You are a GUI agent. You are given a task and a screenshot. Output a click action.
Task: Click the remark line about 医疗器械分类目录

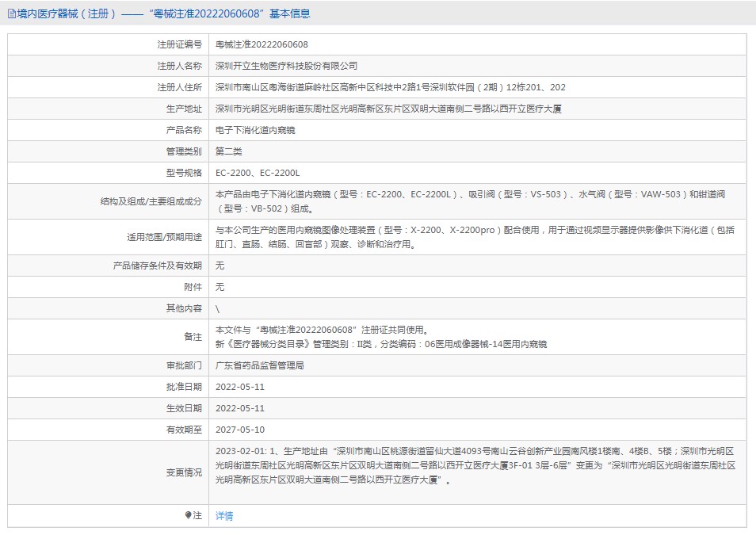click(x=381, y=344)
